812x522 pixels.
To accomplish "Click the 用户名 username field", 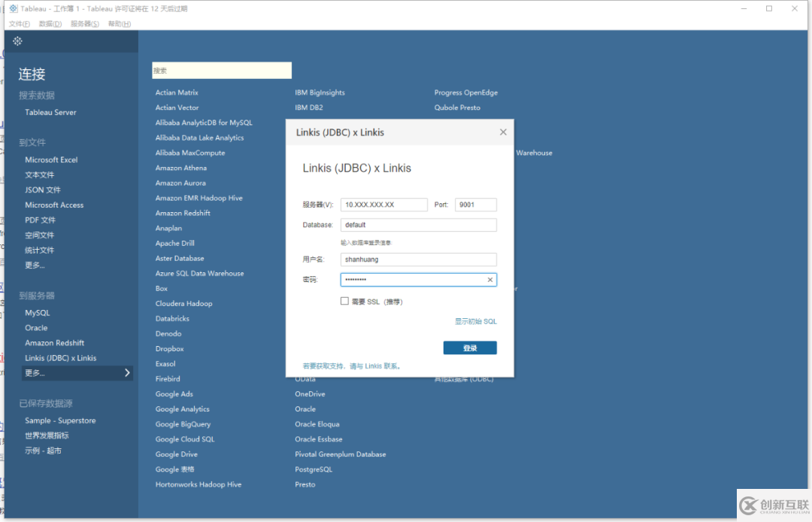I will 419,259.
